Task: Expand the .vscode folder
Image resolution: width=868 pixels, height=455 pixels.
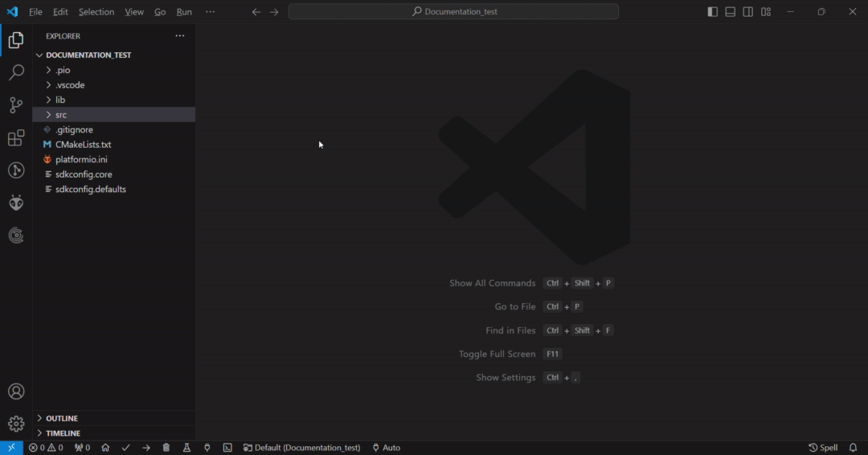Action: point(70,85)
